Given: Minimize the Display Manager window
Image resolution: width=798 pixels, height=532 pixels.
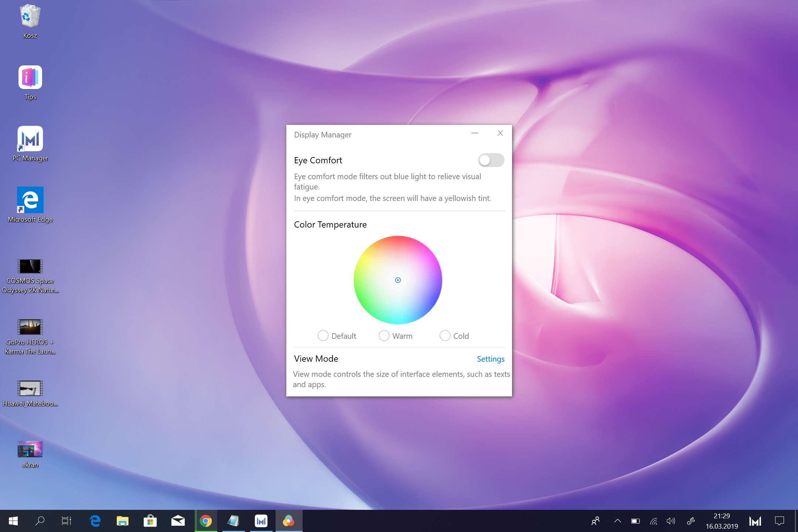Looking at the screenshot, I should [475, 133].
